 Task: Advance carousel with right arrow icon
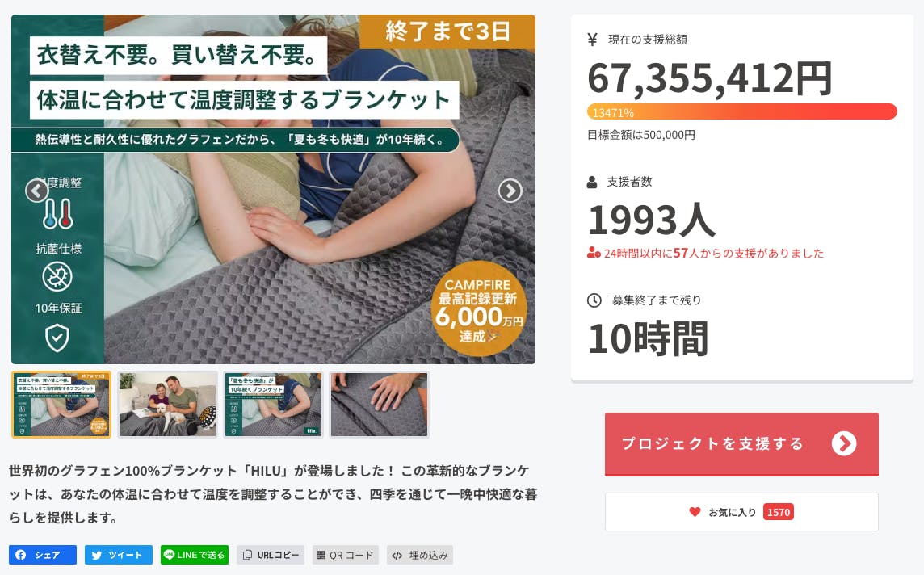pos(510,191)
